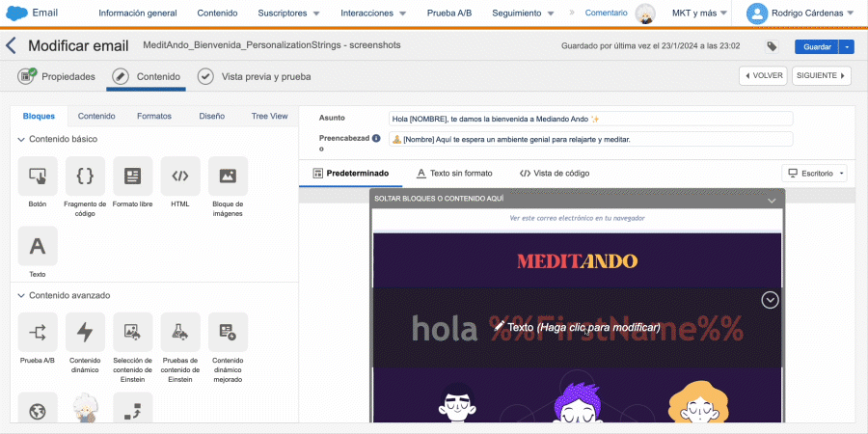Click the Asunto subject input field
This screenshot has width=868, height=434.
tap(590, 119)
